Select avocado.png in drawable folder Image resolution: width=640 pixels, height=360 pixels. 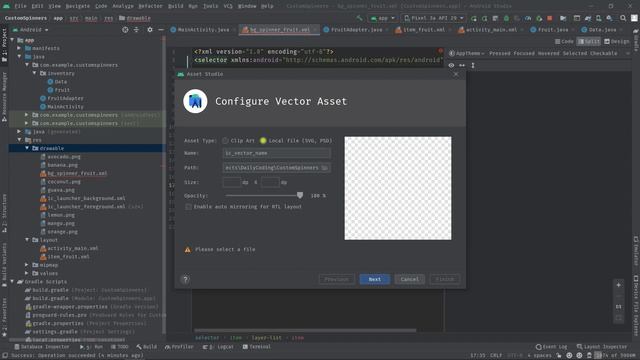coord(64,157)
